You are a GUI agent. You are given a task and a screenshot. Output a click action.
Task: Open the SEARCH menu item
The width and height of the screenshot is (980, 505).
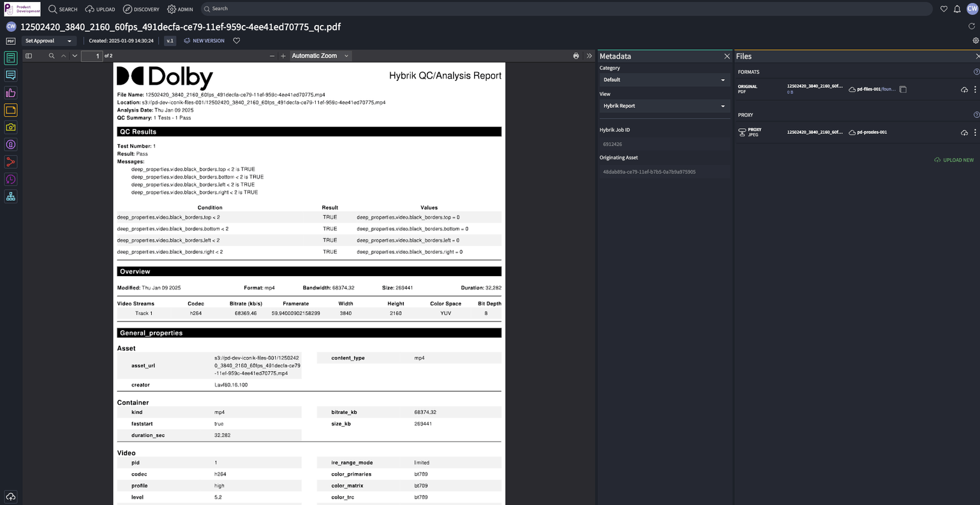click(x=63, y=9)
